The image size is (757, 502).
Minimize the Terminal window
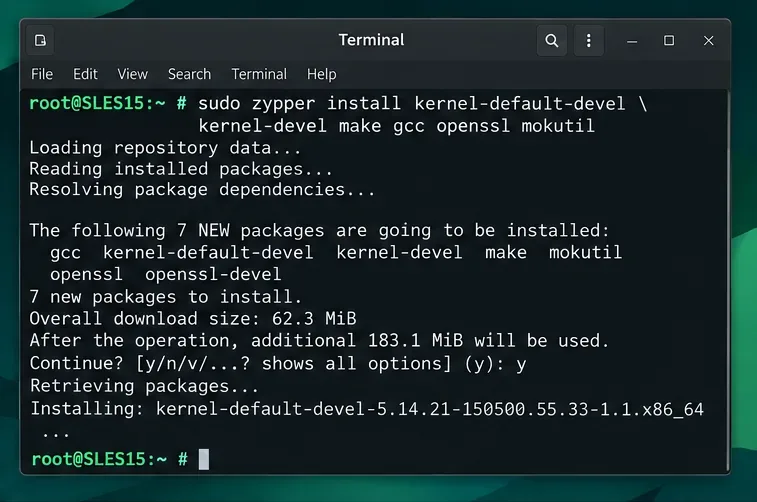tap(632, 41)
